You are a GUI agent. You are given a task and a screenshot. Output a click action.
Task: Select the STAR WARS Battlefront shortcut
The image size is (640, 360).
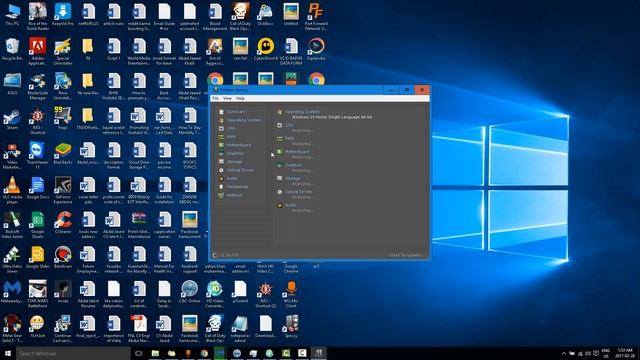(x=38, y=294)
